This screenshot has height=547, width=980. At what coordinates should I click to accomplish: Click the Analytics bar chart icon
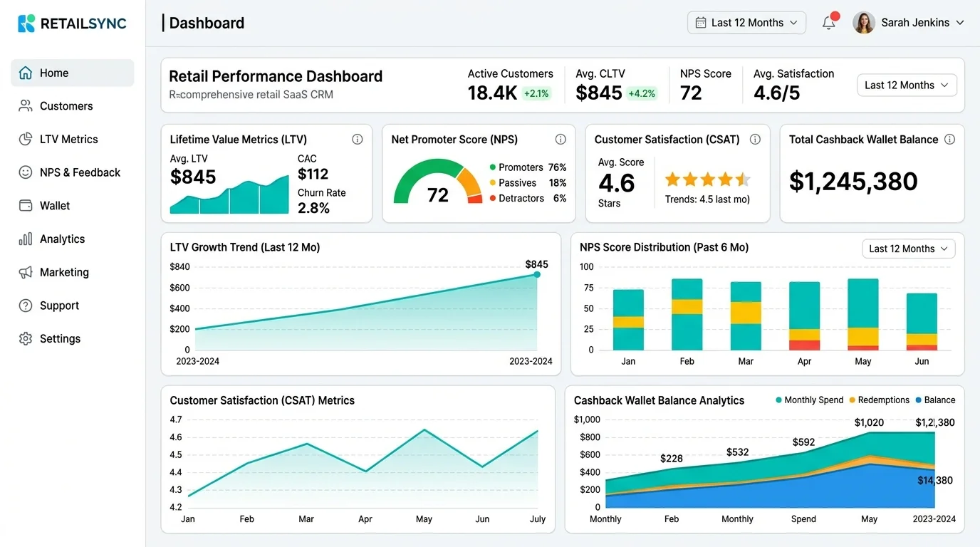[26, 239]
